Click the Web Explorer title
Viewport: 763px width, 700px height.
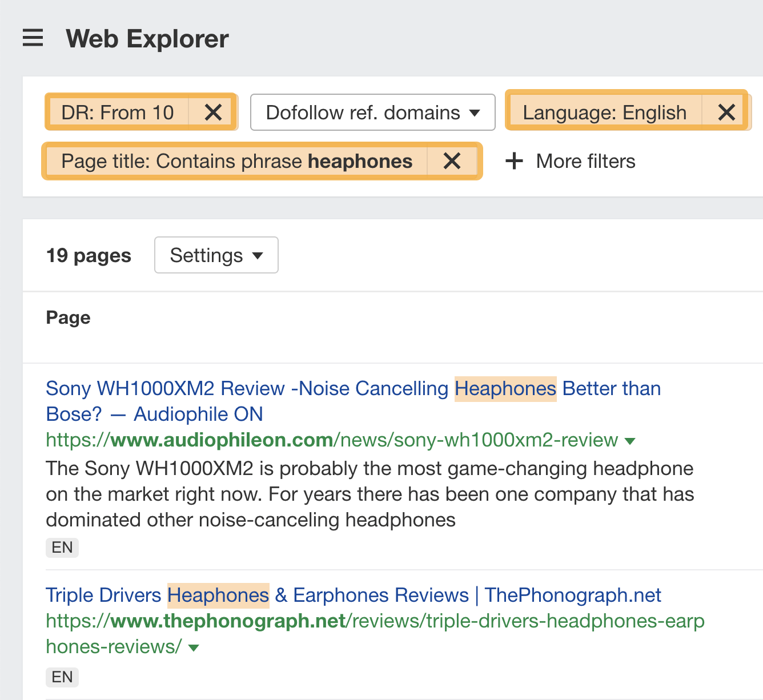click(147, 38)
